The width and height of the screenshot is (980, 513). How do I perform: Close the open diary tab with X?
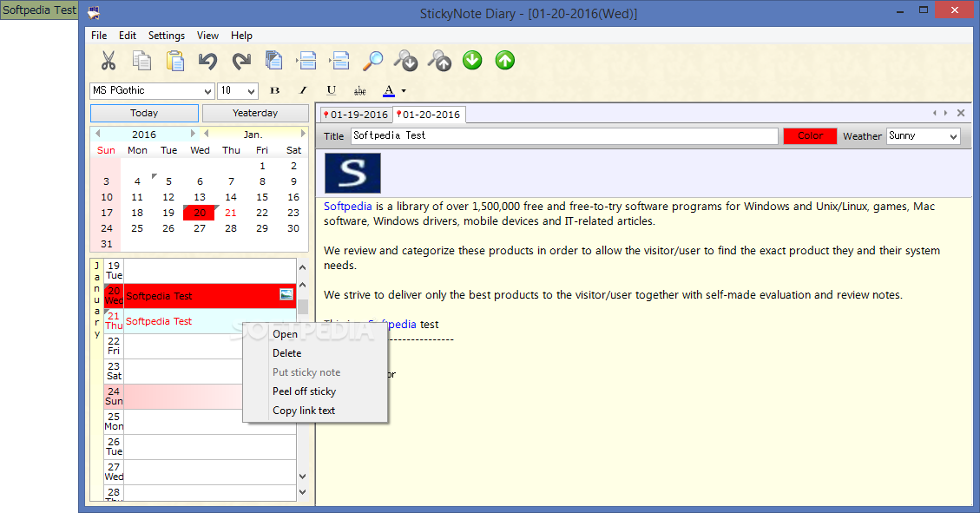coord(961,113)
